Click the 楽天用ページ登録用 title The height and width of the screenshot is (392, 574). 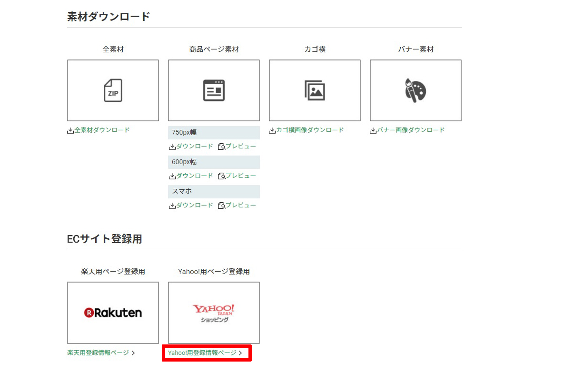point(113,272)
